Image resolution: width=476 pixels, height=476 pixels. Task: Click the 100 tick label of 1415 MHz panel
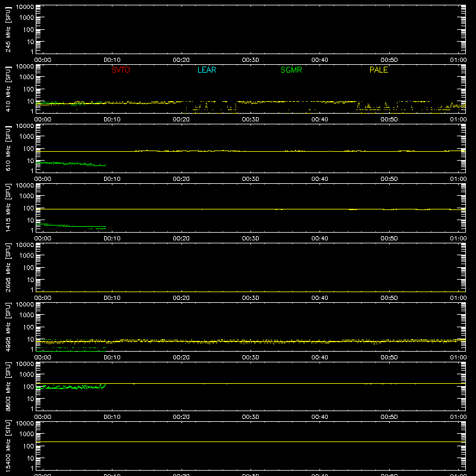pos(29,208)
